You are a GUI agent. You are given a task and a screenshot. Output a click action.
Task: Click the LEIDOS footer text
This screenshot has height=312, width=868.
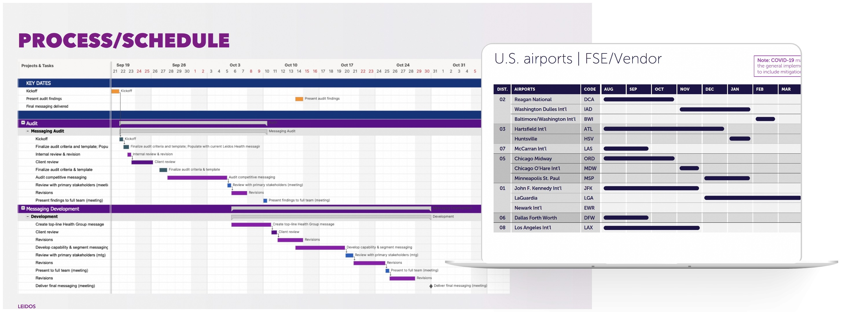(27, 306)
